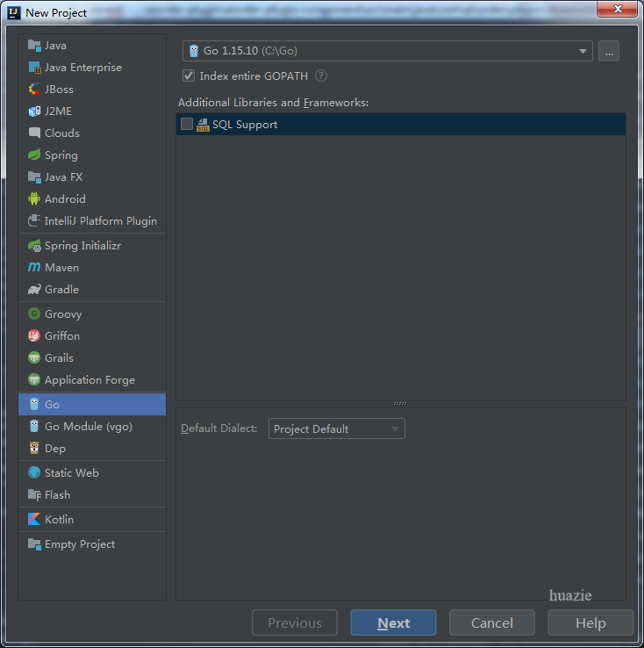
Task: Choose Go Module (vgo) project type
Action: 92,426
